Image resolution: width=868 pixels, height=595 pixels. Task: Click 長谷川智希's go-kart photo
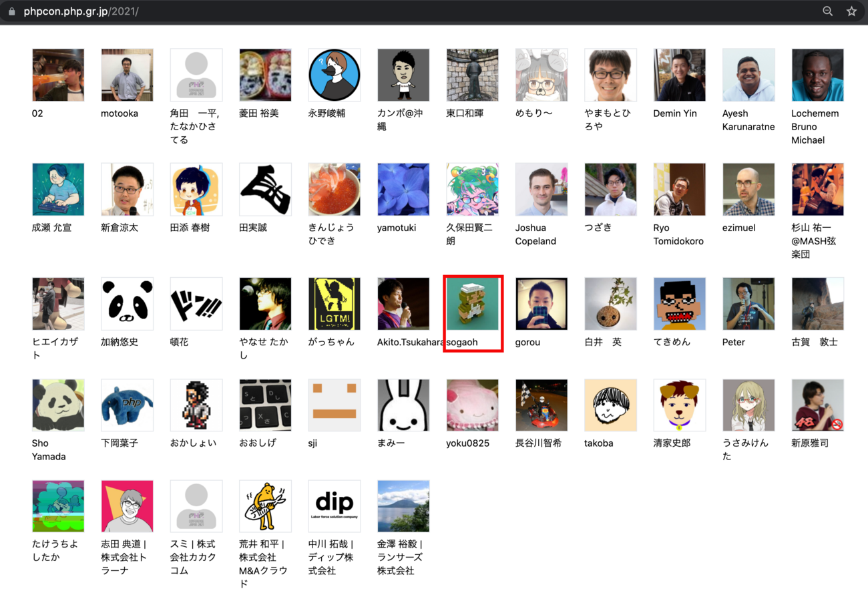pyautogui.click(x=541, y=405)
